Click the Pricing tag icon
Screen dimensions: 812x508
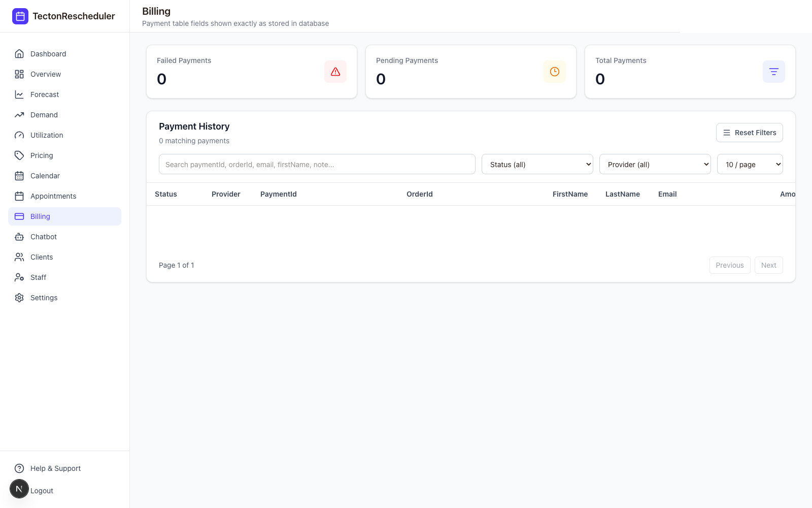19,155
